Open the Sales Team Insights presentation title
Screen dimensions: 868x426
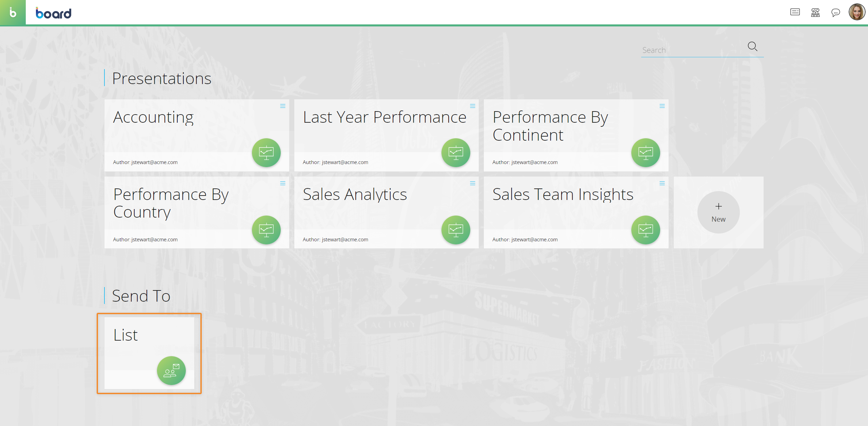pyautogui.click(x=563, y=195)
